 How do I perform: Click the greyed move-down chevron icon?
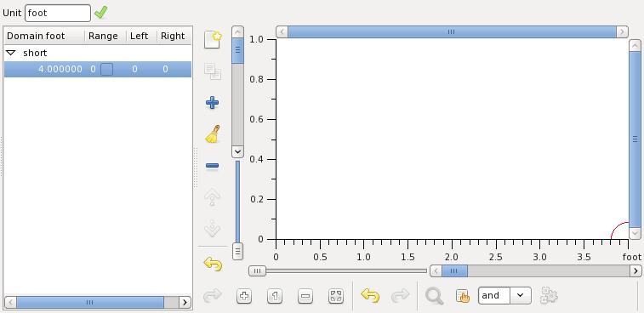coord(213,229)
